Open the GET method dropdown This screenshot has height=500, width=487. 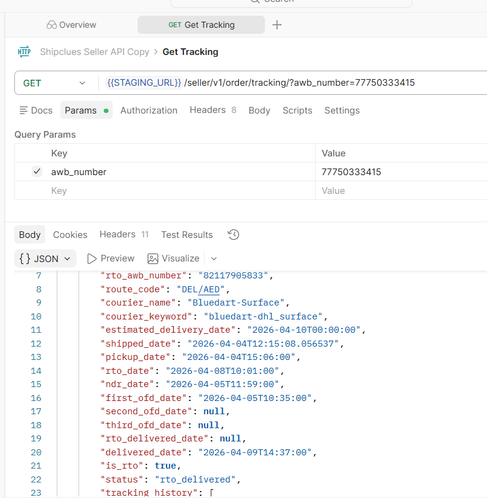55,83
